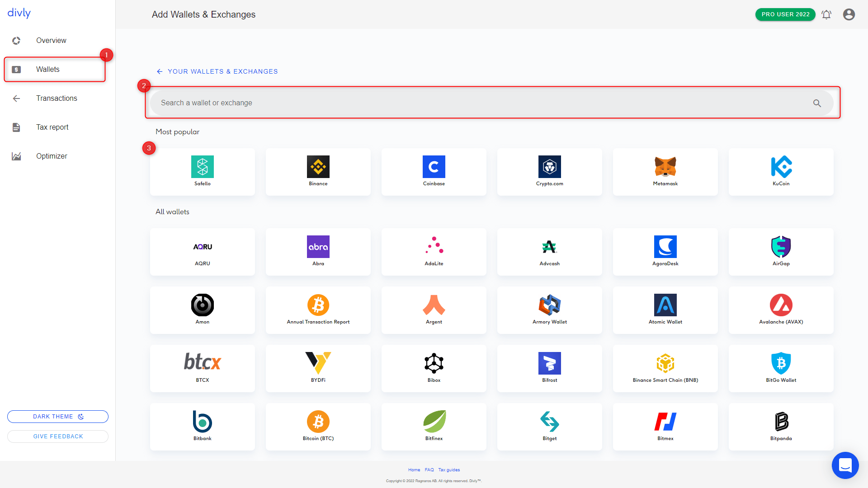The image size is (868, 488).
Task: Toggle the Dark Theme switch
Action: (x=57, y=417)
